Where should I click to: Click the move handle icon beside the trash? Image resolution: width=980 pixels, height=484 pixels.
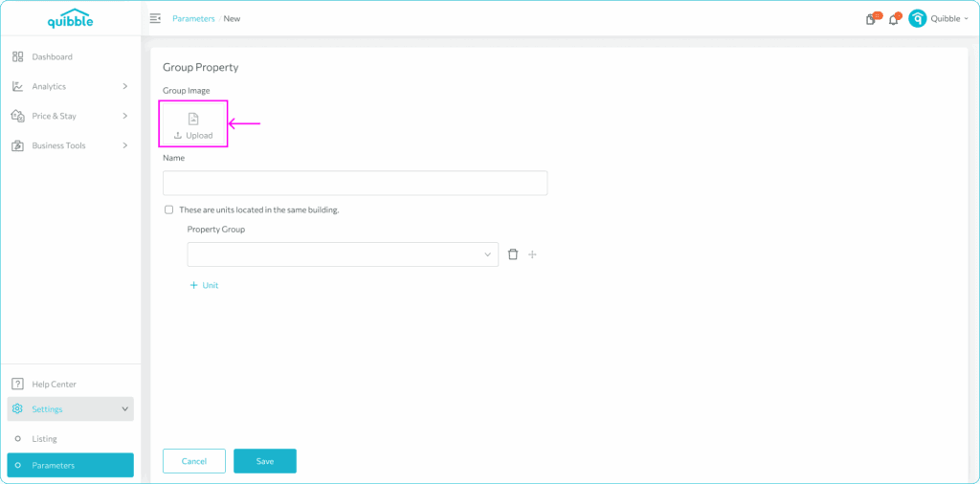(x=532, y=254)
